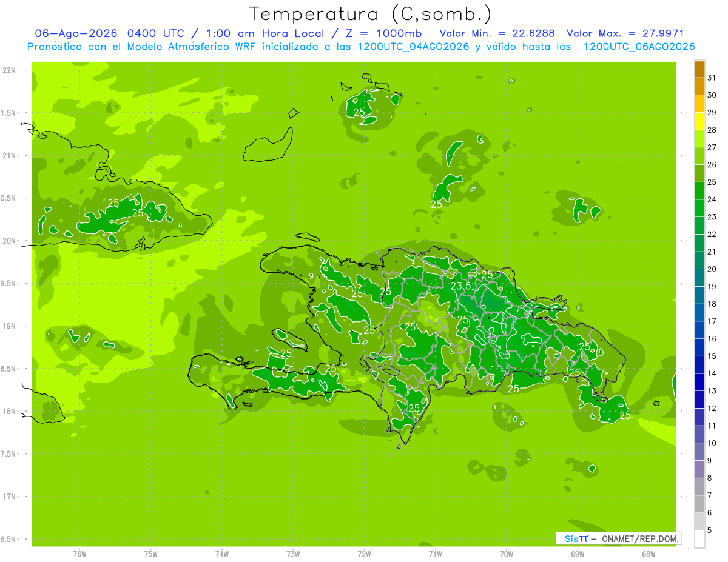
Task: Click the 25 label inside eastern Cuba
Action: click(113, 203)
